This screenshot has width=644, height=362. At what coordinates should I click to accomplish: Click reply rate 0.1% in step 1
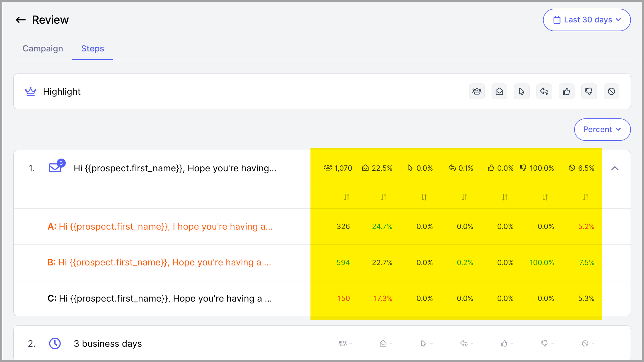[466, 169]
